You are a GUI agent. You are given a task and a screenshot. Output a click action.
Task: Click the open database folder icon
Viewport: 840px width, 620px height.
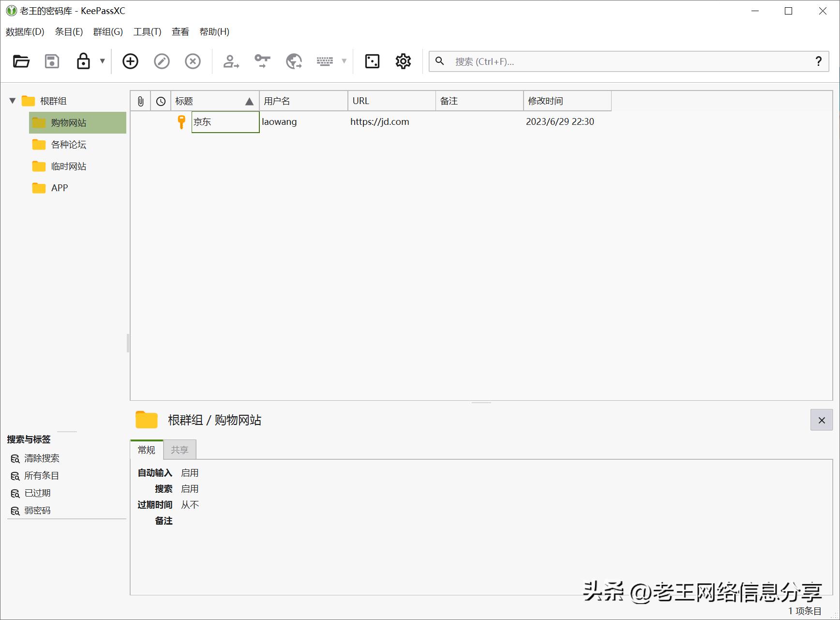pyautogui.click(x=21, y=61)
